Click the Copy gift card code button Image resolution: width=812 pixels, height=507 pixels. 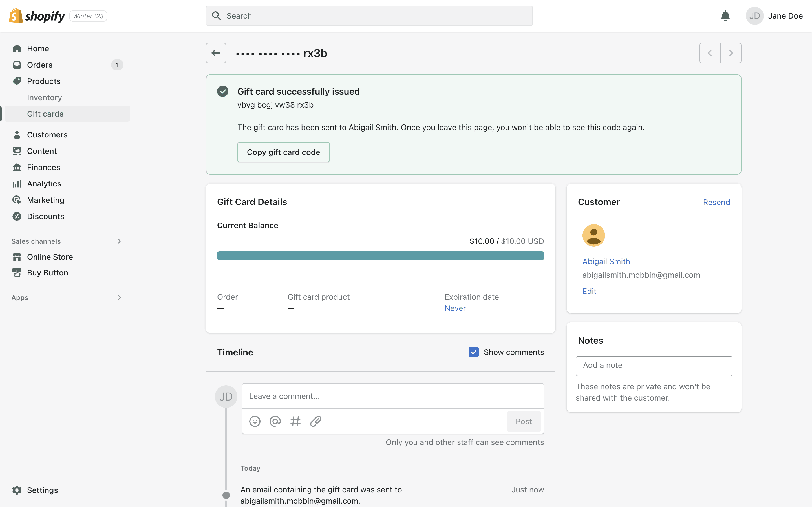[x=284, y=152]
